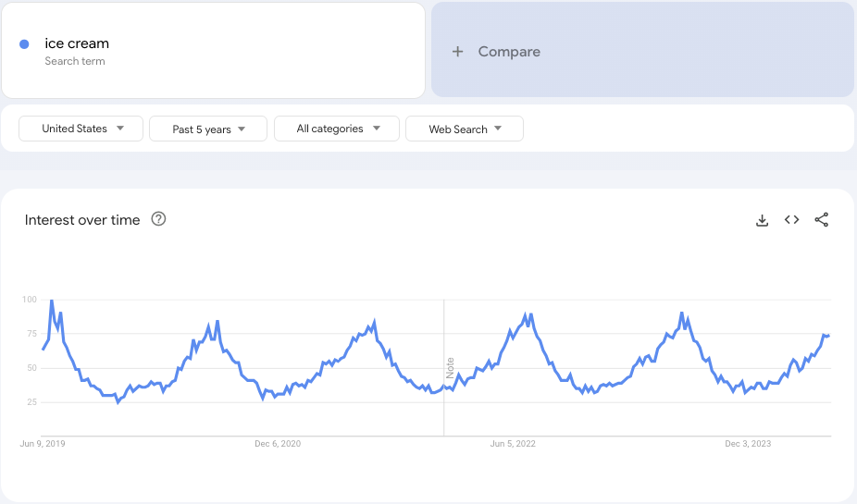
Task: Click the share icon for the chart
Action: pos(821,220)
